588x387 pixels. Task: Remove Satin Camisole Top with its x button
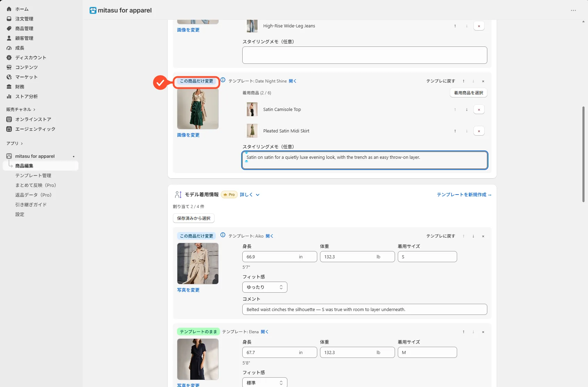479,110
